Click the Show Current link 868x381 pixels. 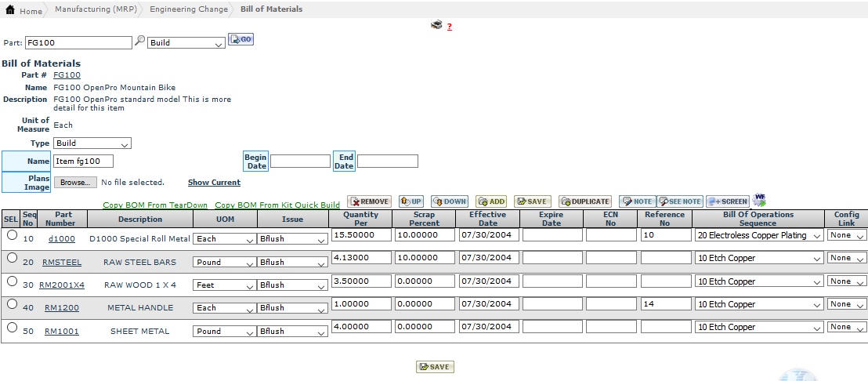click(x=214, y=183)
